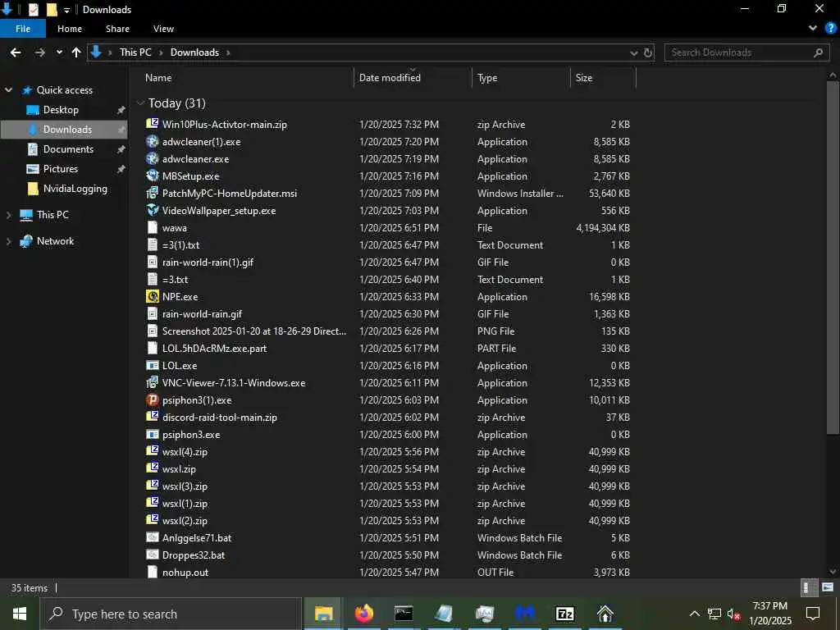Click the VideoWallpaper_setup.exe icon
The width and height of the screenshot is (840, 630).
point(152,210)
